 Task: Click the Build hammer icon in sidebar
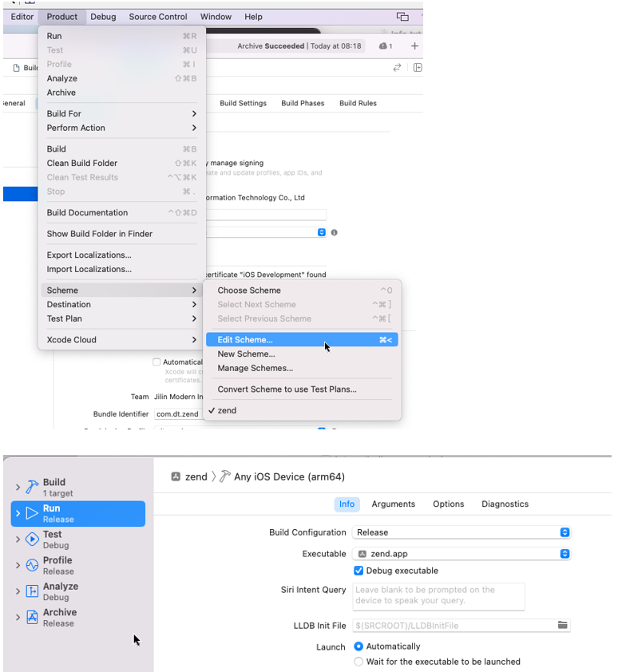pos(32,487)
